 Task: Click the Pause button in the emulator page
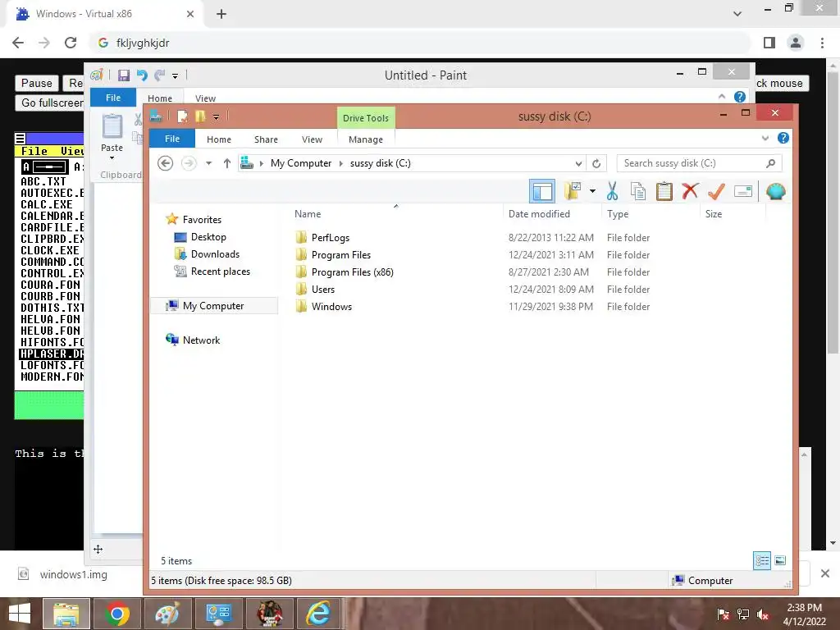pos(36,83)
